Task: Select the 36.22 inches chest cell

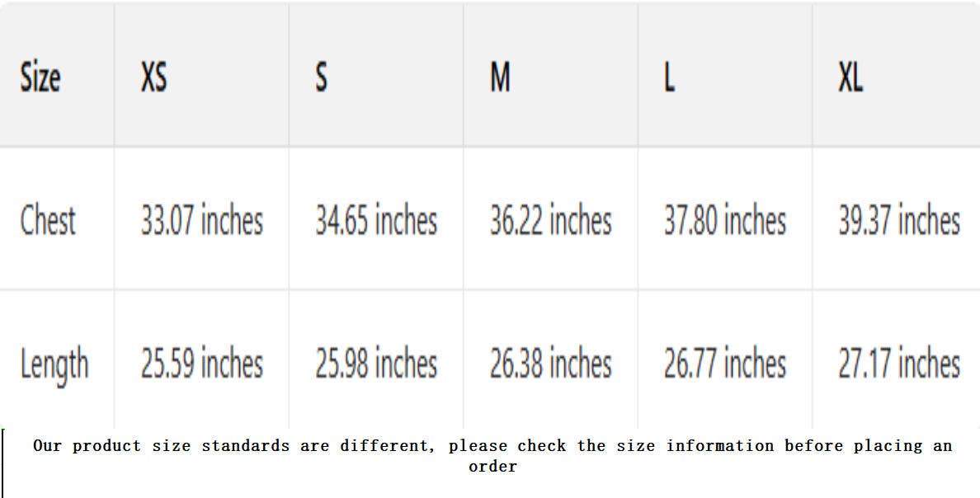Action: [551, 221]
